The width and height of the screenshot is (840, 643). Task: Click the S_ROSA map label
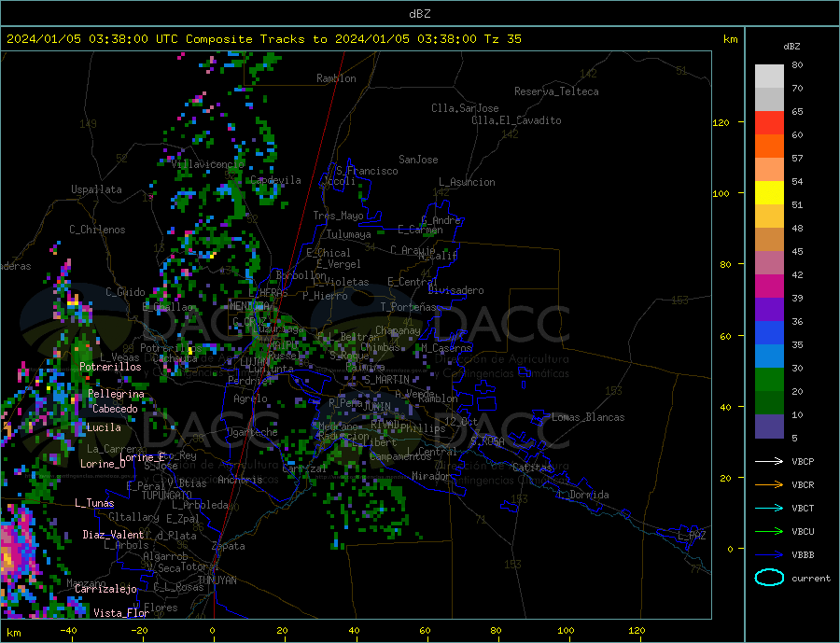[x=487, y=441]
